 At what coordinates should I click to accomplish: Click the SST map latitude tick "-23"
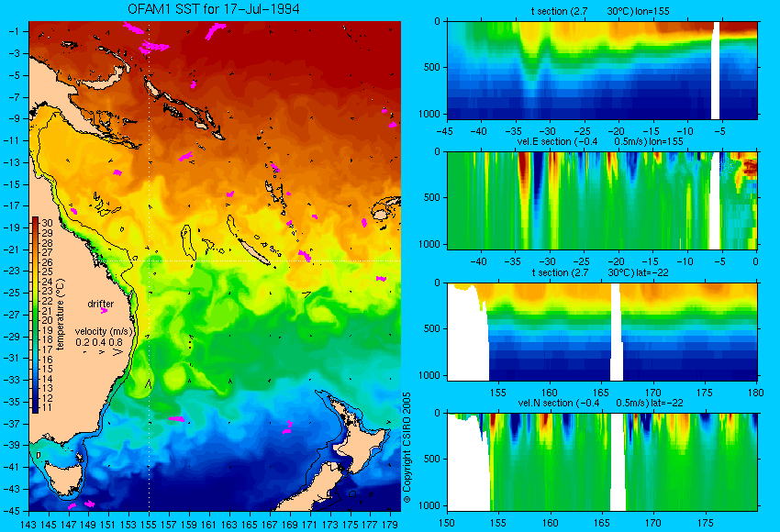point(11,272)
